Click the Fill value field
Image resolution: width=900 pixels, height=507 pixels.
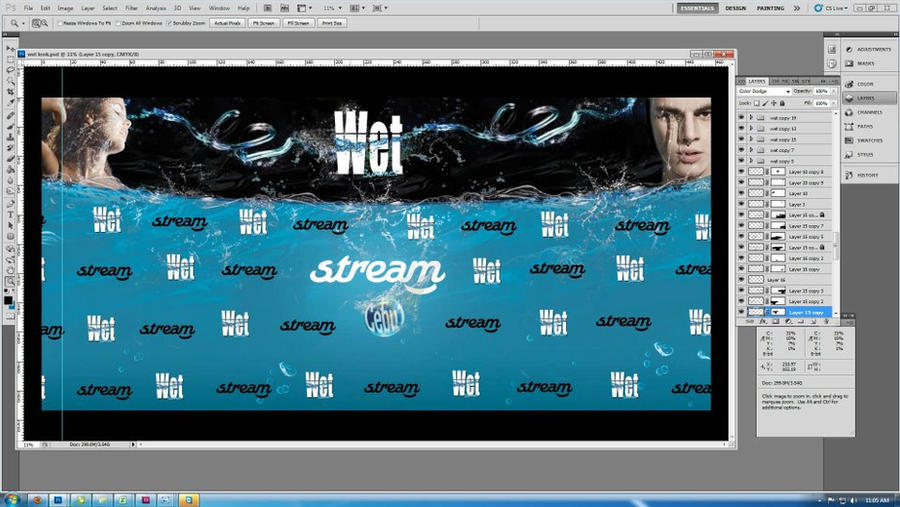coord(821,103)
